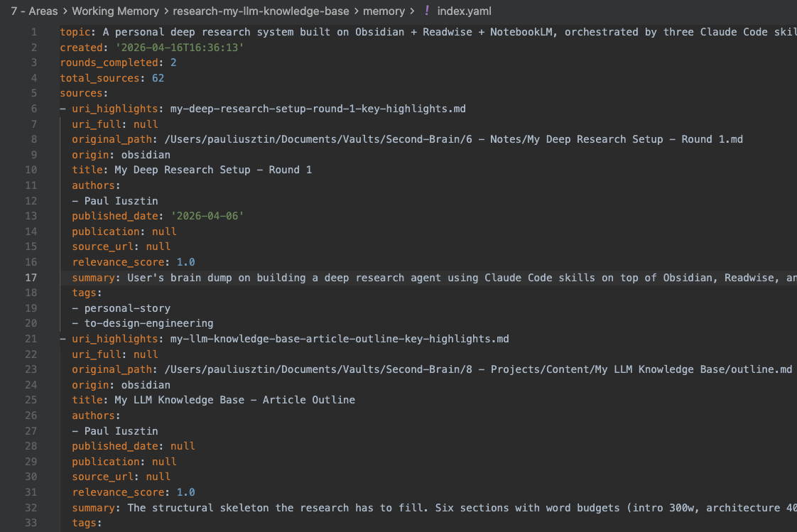
Task: Click the 'sources:' key on line 5
Action: click(x=84, y=94)
